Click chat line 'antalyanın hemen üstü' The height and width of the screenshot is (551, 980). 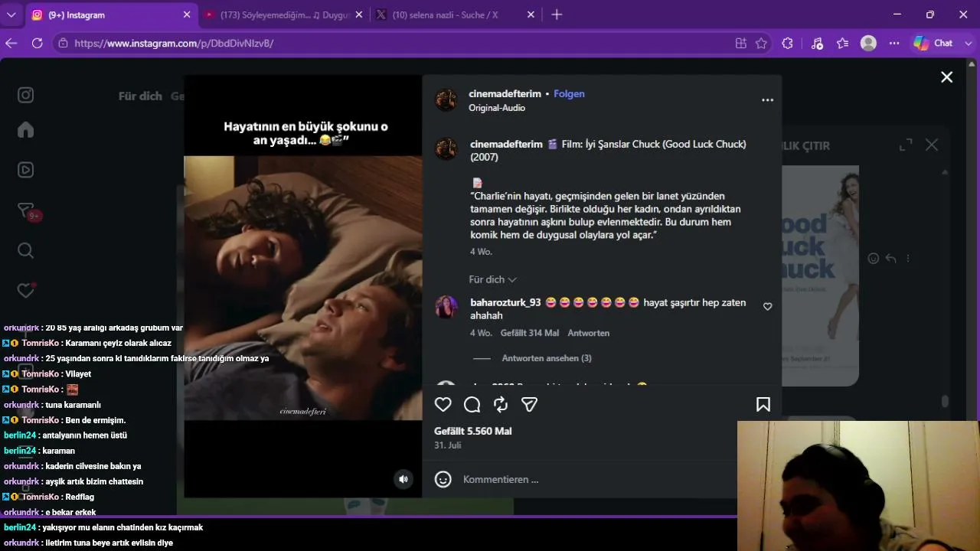pyautogui.click(x=85, y=435)
